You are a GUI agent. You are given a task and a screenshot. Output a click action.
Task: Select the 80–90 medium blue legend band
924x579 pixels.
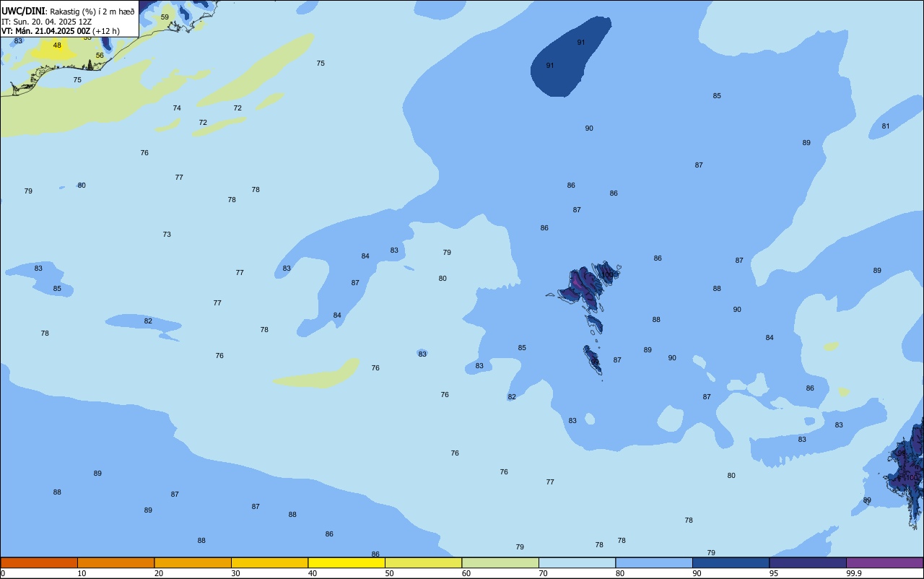click(654, 562)
